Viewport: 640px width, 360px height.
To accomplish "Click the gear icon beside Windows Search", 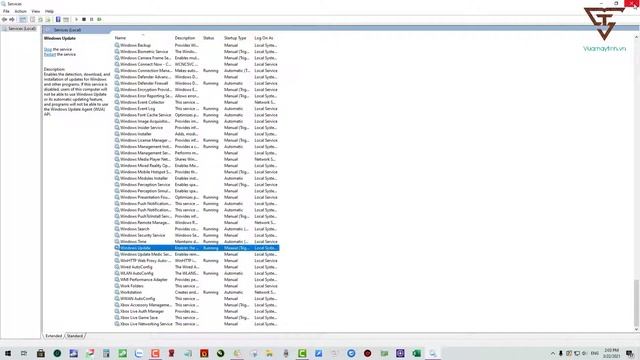I will [x=117, y=229].
